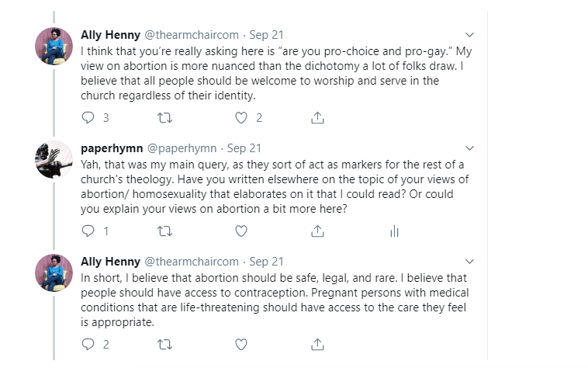
Task: Open the @thearmchaircom handle in first tweet
Action: point(192,35)
